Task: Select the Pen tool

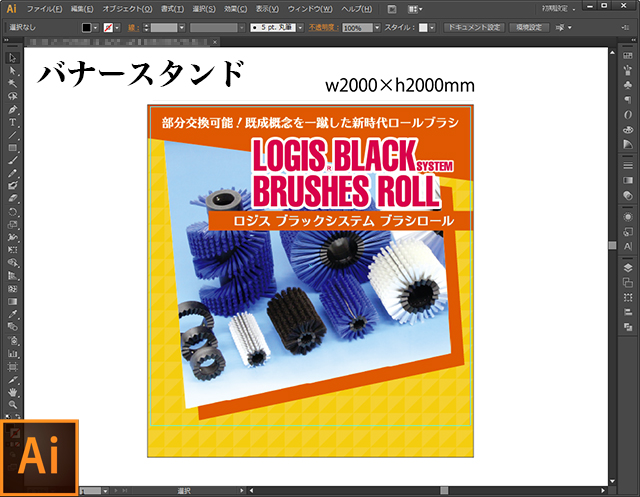Action: [x=12, y=109]
